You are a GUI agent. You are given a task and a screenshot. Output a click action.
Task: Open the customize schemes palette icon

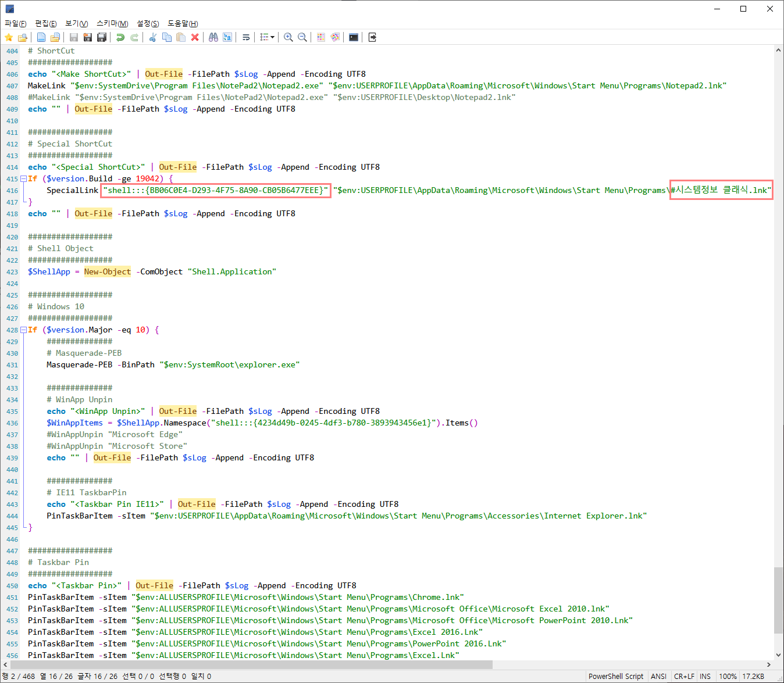point(335,37)
